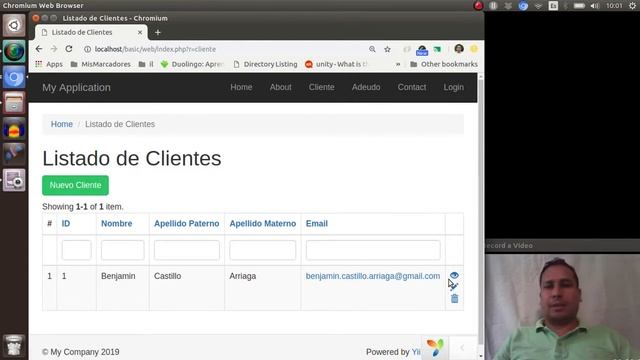Open the Duolingo bookmark

(192, 64)
